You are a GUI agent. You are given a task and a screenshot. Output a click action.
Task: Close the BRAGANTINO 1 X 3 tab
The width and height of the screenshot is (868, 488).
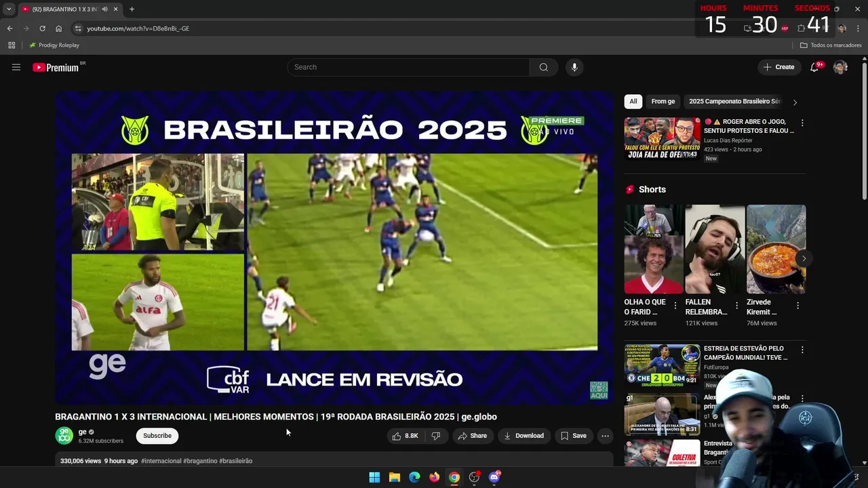115,9
